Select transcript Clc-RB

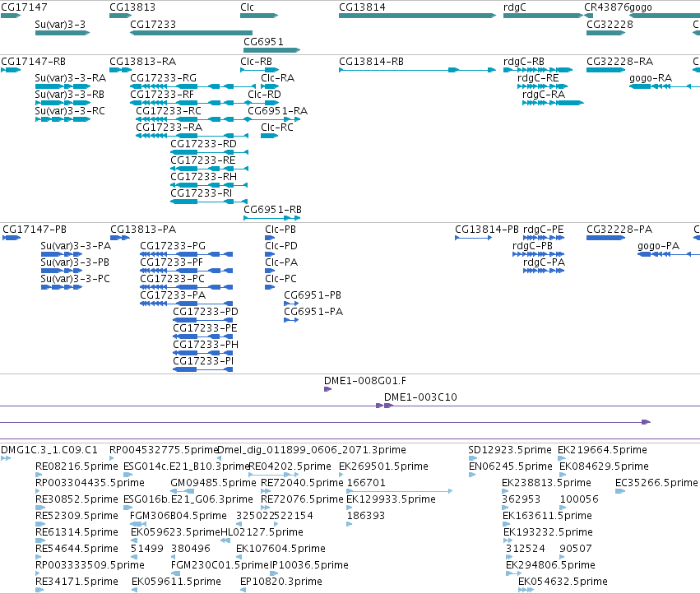[260, 70]
